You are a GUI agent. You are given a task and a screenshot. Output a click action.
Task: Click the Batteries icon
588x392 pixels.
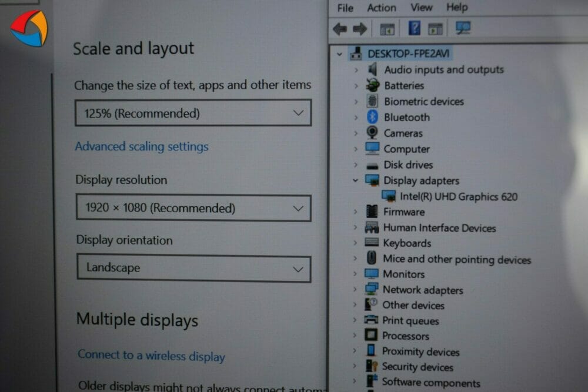pos(372,85)
